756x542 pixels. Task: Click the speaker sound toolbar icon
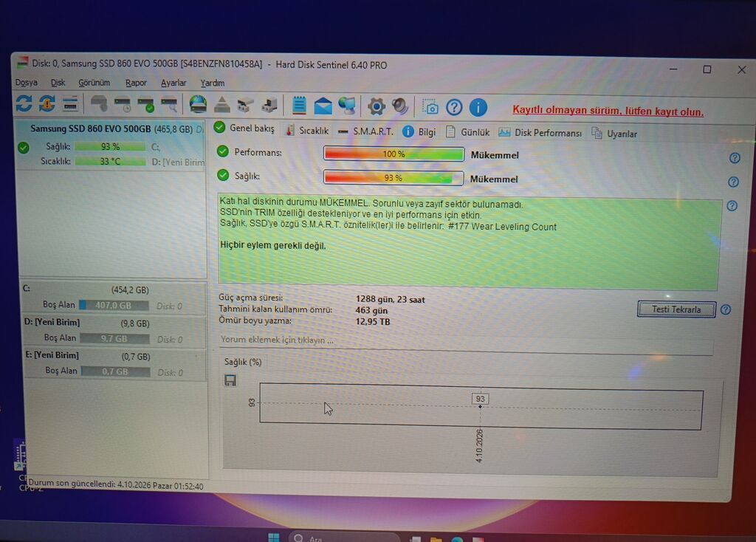[x=399, y=106]
